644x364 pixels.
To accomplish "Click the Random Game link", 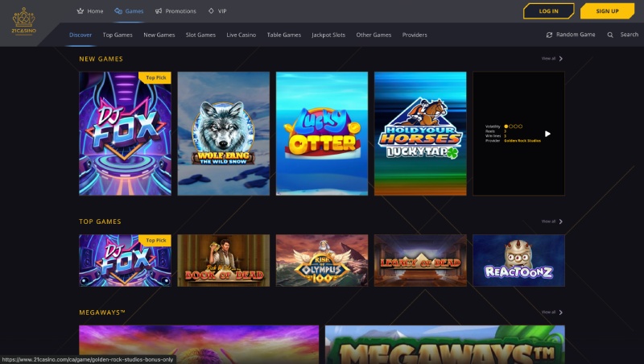I will pyautogui.click(x=576, y=35).
